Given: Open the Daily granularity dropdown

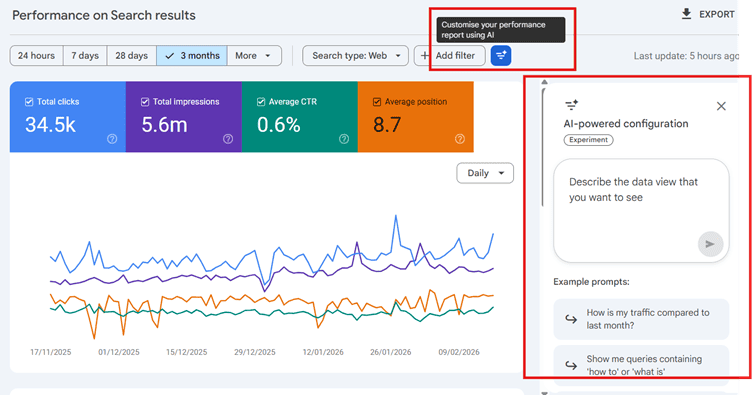Looking at the screenshot, I should [485, 173].
